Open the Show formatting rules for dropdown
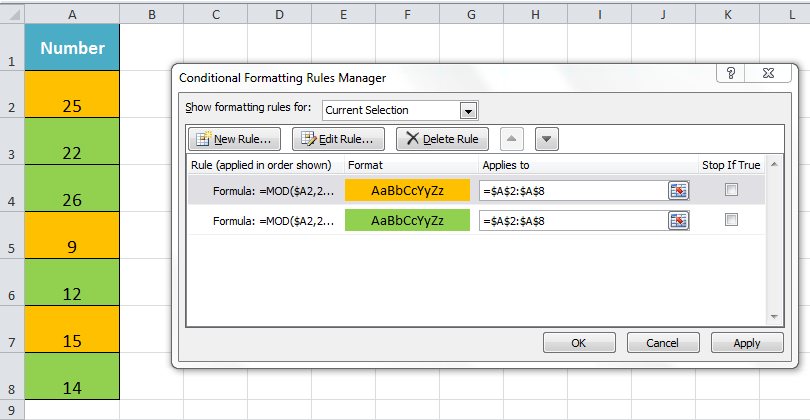Image resolution: width=810 pixels, height=420 pixels. click(x=468, y=111)
